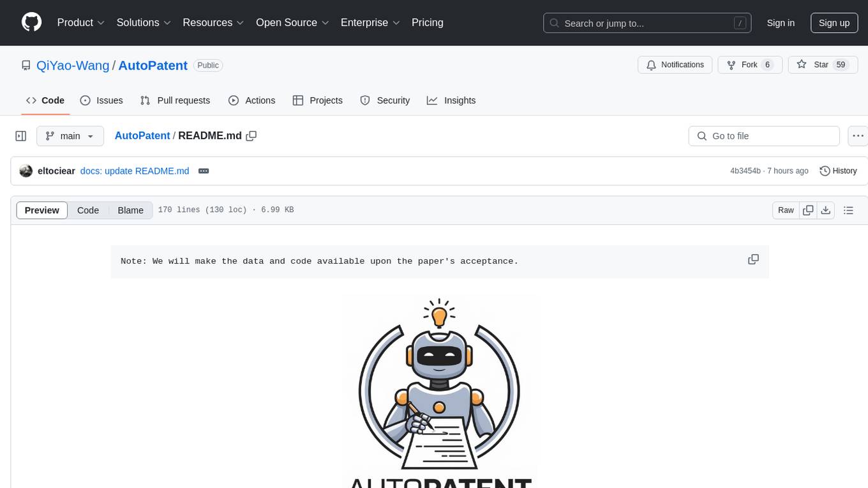868x488 pixels.
Task: Expand the Solutions menu
Action: [x=144, y=22]
